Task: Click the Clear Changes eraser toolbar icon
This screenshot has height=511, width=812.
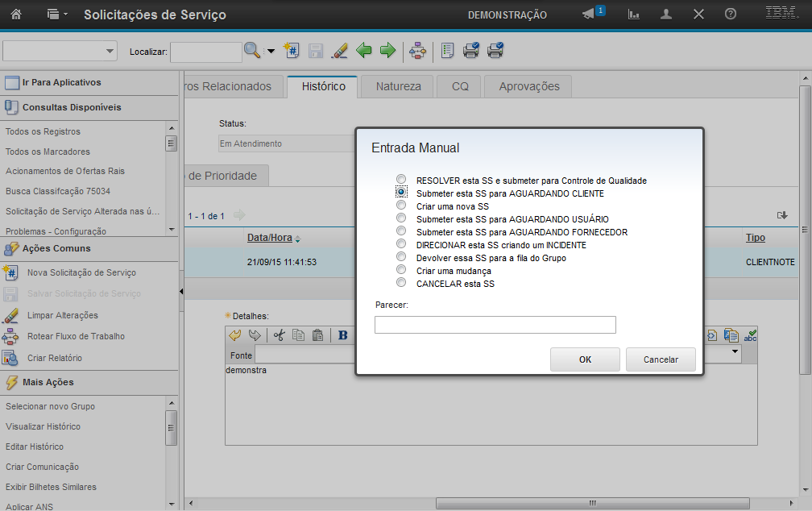Action: tap(339, 51)
